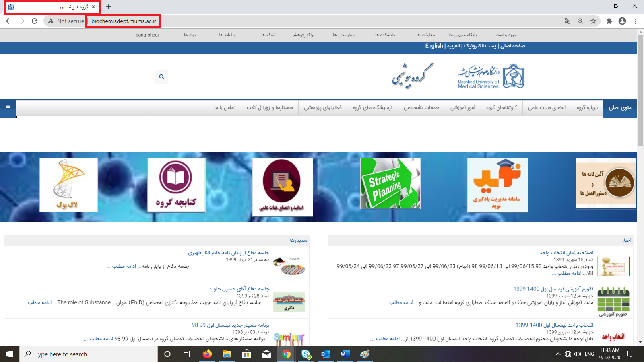Open the Chrome extensions puzzle icon
This screenshot has width=644, height=362.
(x=609, y=21)
